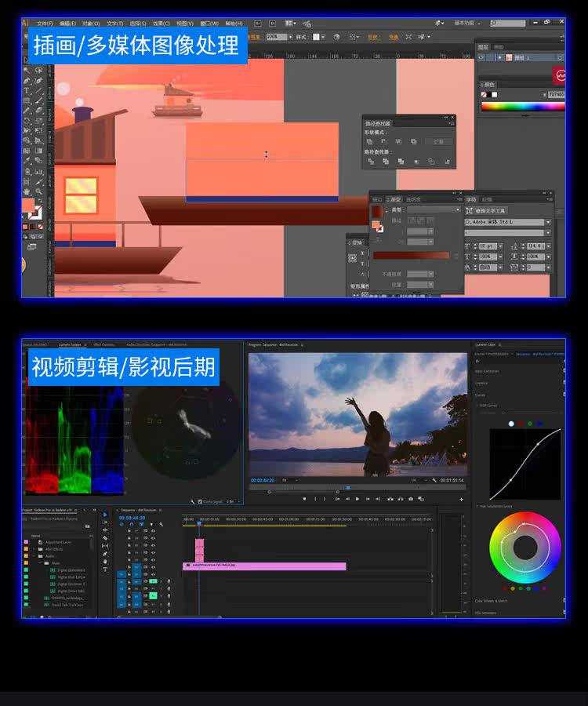Click Illustrator fill color swatch in toolbox
The width and height of the screenshot is (588, 706).
pos(28,206)
